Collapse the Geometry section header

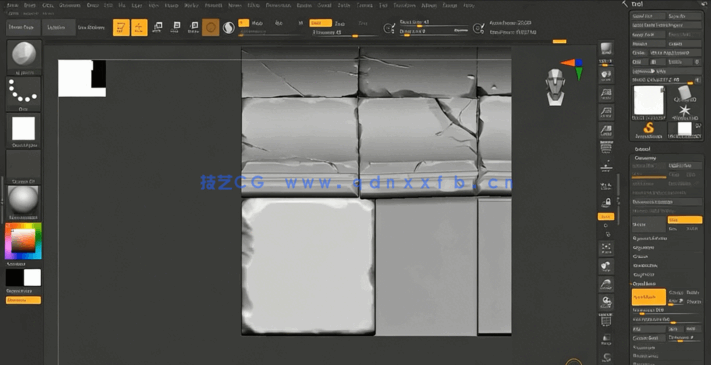(x=645, y=158)
